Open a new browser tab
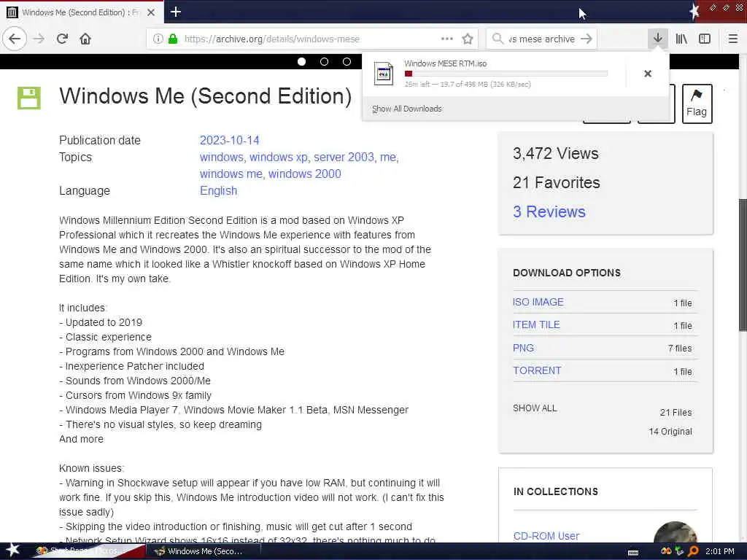 click(175, 12)
